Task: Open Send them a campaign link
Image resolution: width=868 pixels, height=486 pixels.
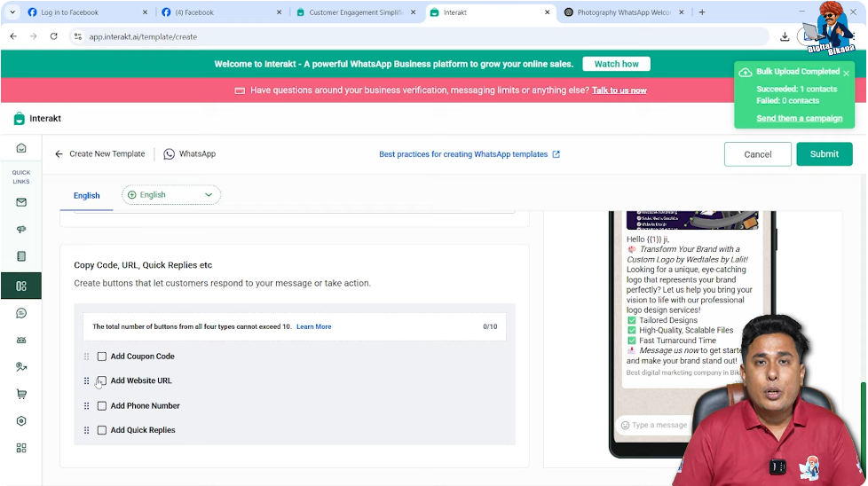Action: pyautogui.click(x=800, y=118)
